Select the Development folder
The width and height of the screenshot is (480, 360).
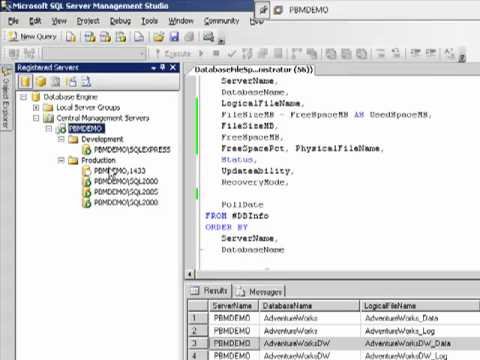102,139
